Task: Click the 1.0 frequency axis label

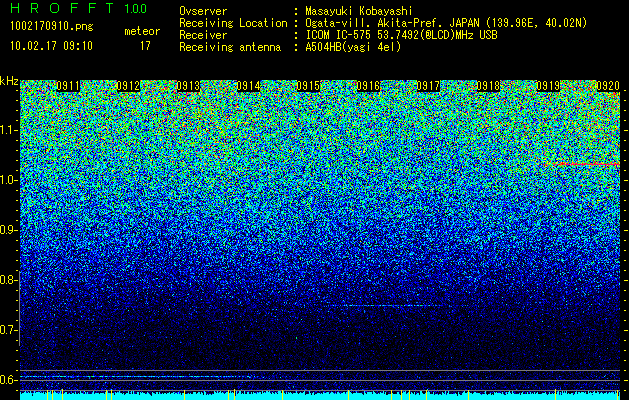Action: (9, 180)
